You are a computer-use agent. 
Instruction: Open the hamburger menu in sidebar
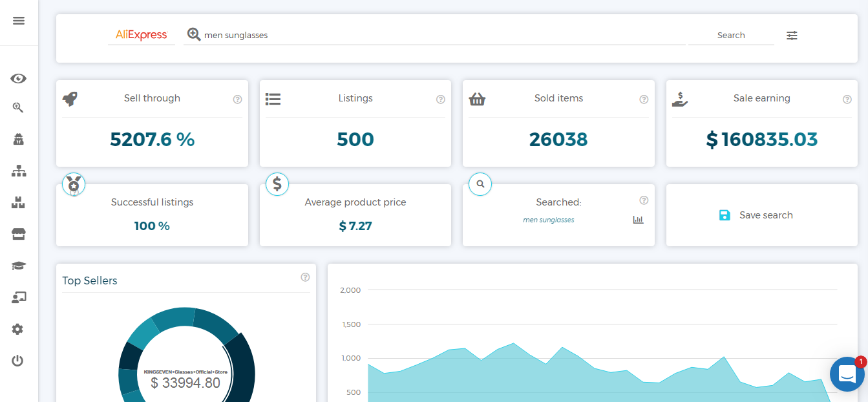19,21
